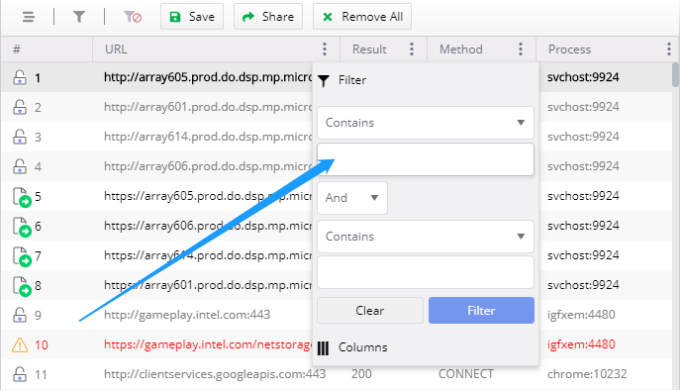The height and width of the screenshot is (391, 681).
Task: Open the Result column options menu
Action: pyautogui.click(x=412, y=49)
